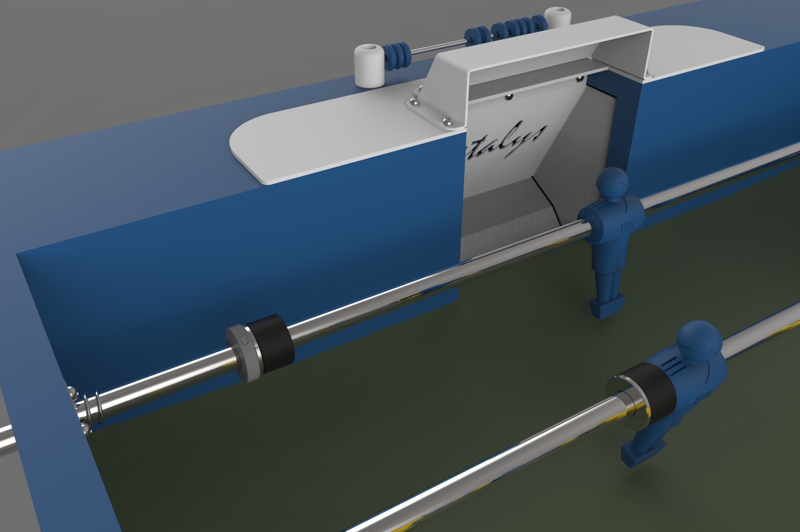
Task: Click the FRA text on upper player
Action: [627, 226]
